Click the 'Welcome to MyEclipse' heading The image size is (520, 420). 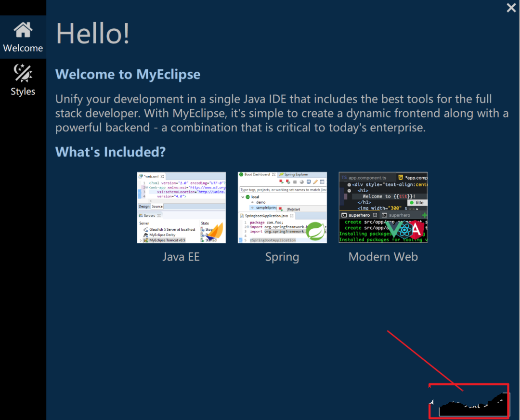(128, 74)
